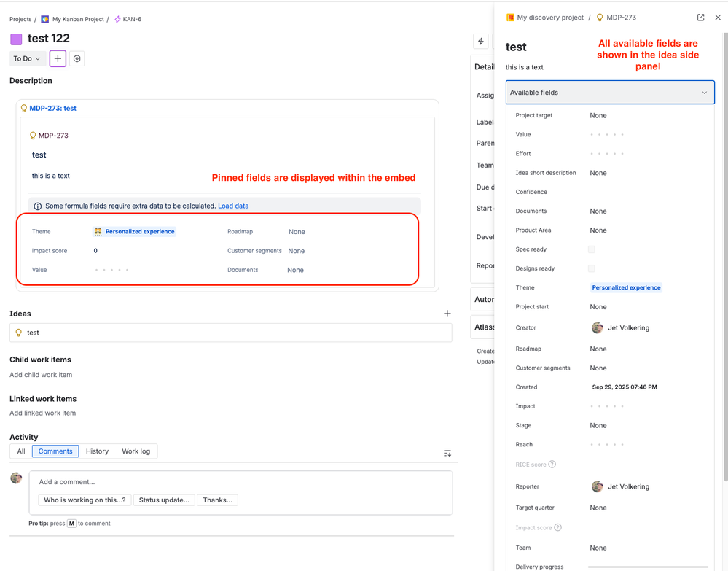The width and height of the screenshot is (728, 571).
Task: Click the Stage None value
Action: click(598, 425)
